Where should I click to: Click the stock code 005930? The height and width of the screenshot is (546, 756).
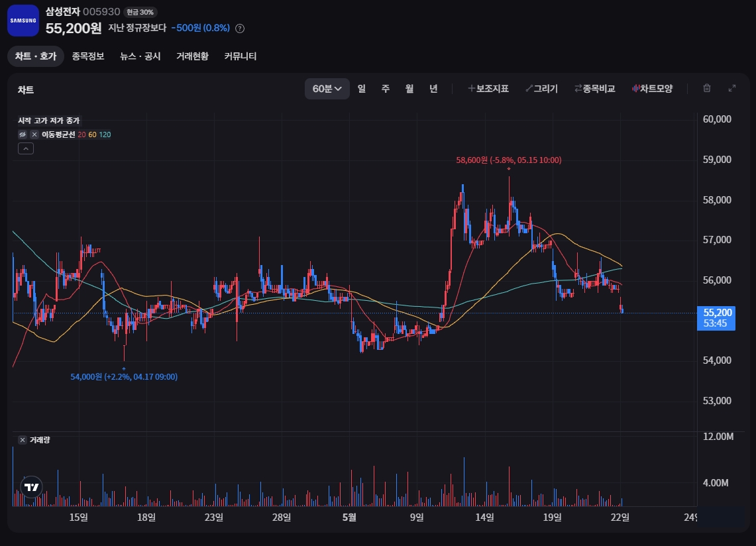coord(101,11)
